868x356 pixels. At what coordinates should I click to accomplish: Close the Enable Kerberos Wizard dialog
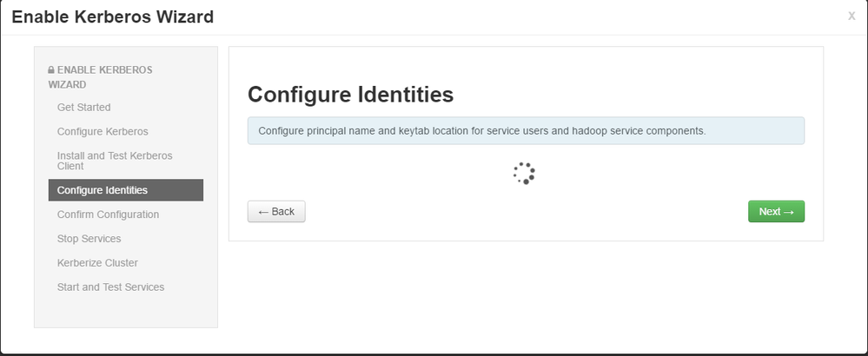pos(851,16)
